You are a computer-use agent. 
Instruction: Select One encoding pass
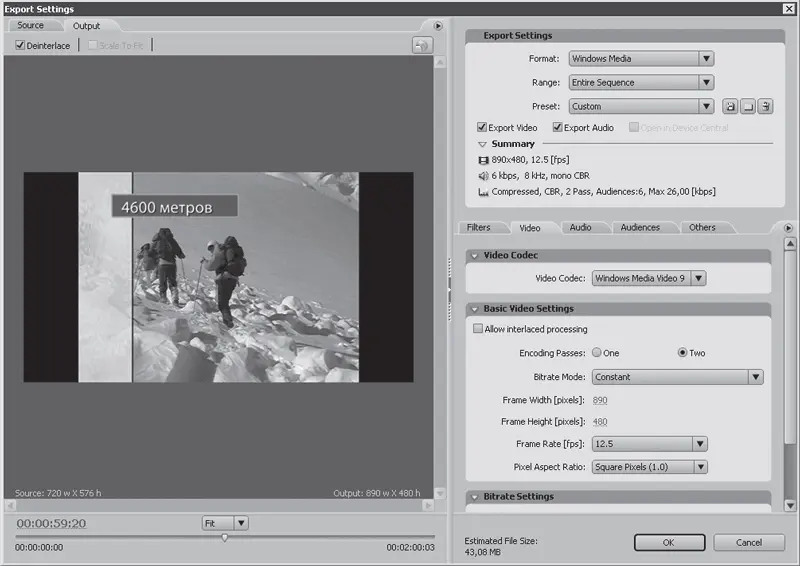coord(596,352)
